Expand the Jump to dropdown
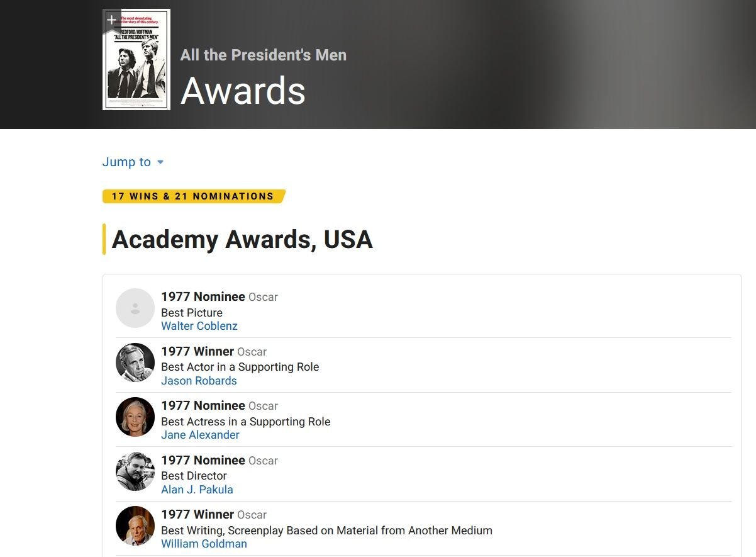756x557 pixels. click(x=127, y=162)
